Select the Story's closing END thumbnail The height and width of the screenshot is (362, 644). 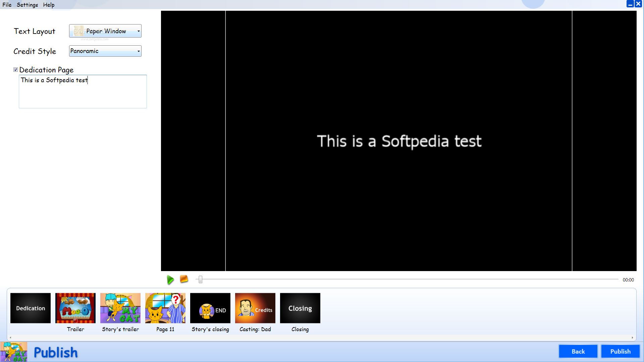pyautogui.click(x=210, y=308)
